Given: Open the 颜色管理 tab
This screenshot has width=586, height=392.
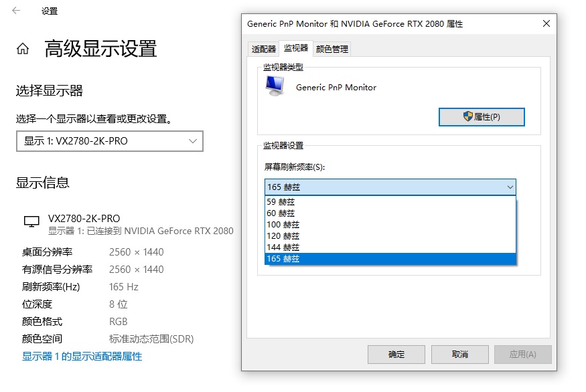Looking at the screenshot, I should [x=332, y=49].
